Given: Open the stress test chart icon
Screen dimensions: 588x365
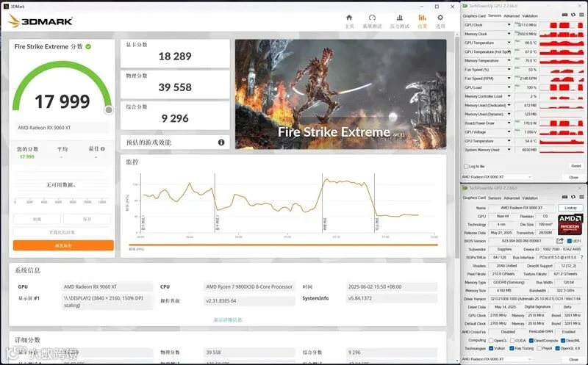Looking at the screenshot, I should (x=400, y=18).
